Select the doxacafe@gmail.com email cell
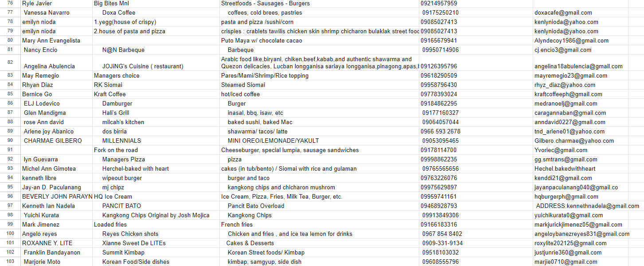Screen dimensions: 644x266 point(563,12)
